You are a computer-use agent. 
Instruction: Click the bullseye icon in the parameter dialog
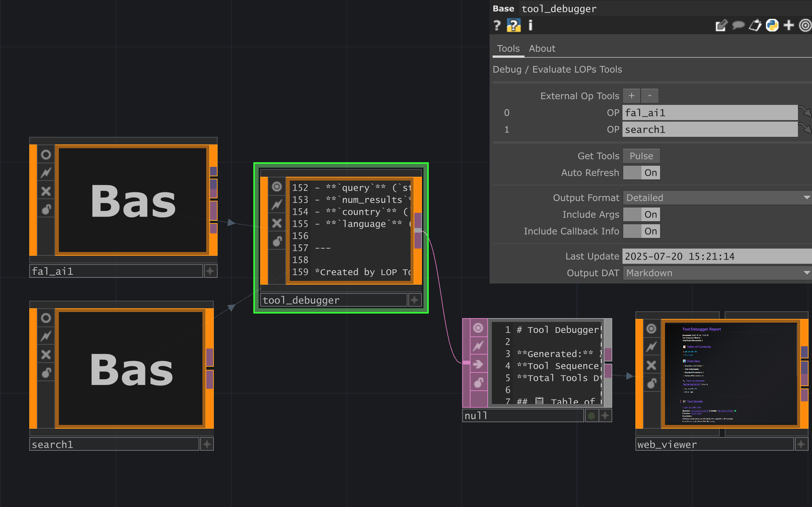click(806, 25)
